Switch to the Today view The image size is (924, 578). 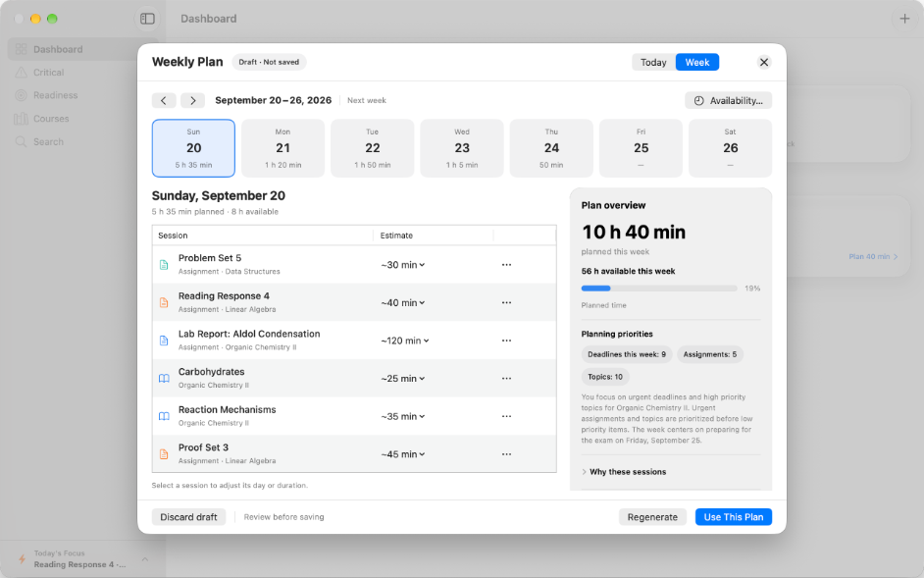[x=653, y=62]
